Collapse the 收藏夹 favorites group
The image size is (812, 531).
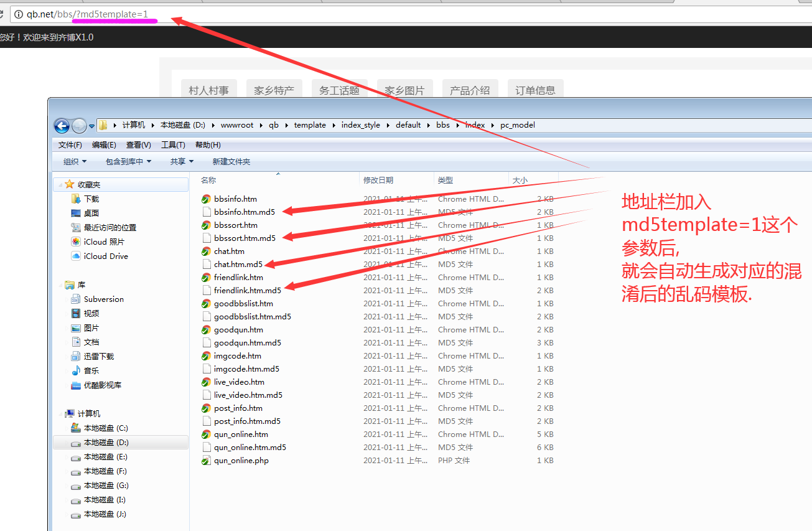[60, 185]
